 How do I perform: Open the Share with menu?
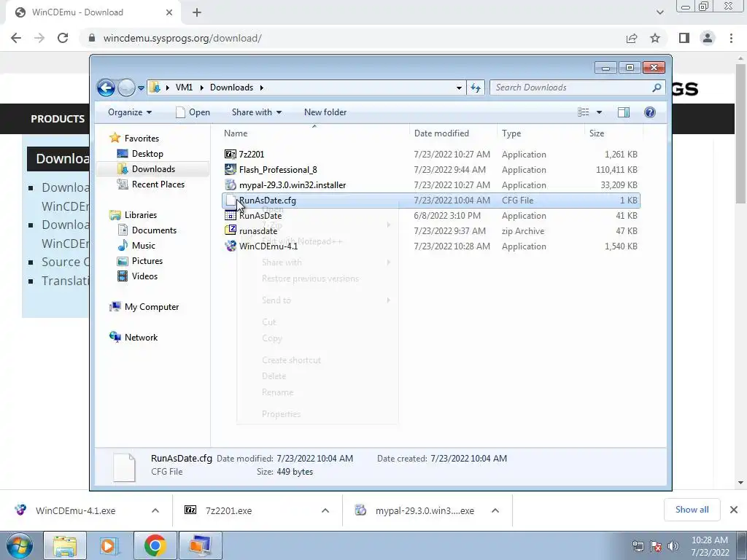tap(256, 112)
